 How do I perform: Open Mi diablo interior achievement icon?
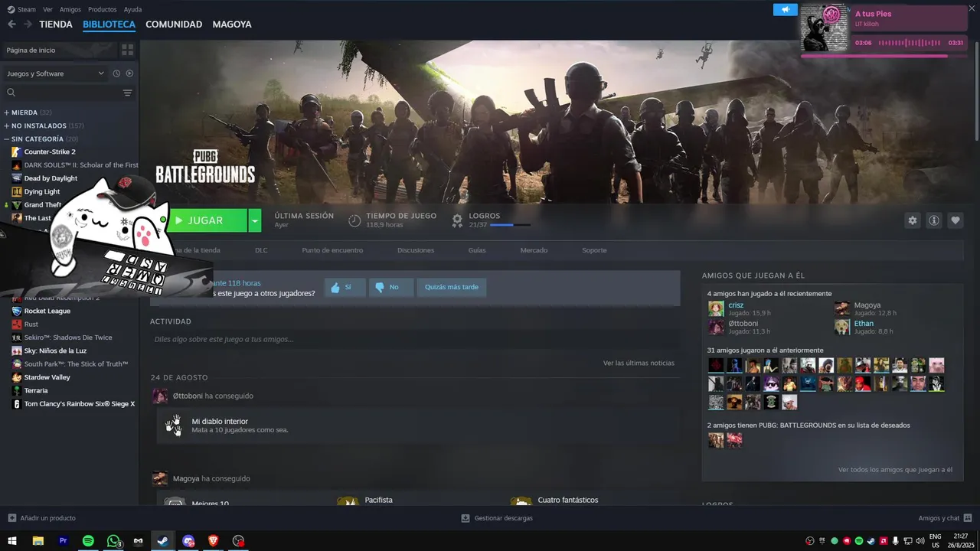174,425
